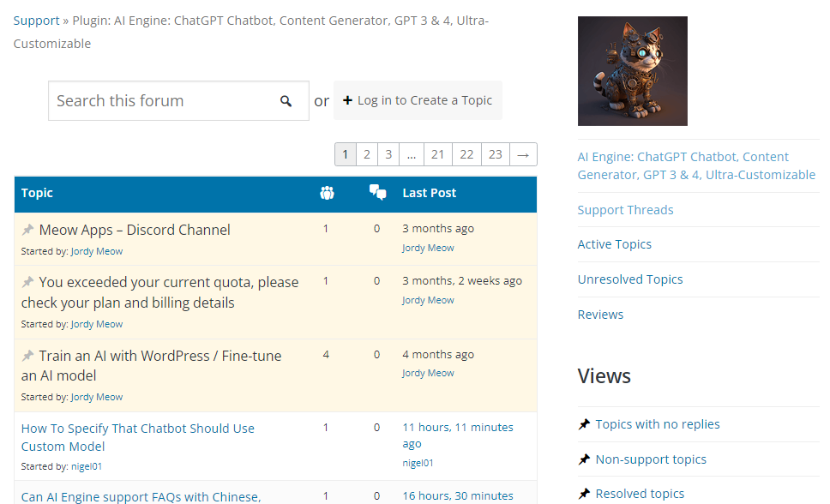The width and height of the screenshot is (830, 504).
Task: Click the Last Post column header
Action: click(x=430, y=193)
